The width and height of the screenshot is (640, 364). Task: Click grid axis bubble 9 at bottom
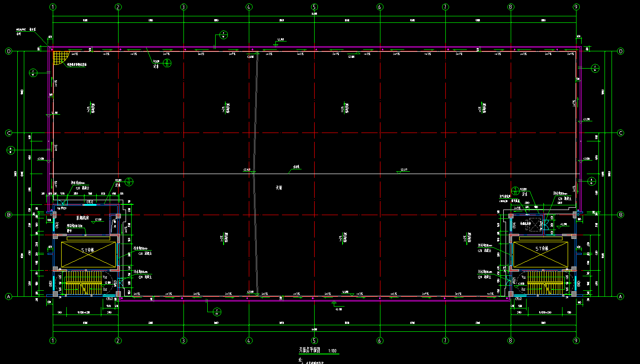pyautogui.click(x=576, y=340)
